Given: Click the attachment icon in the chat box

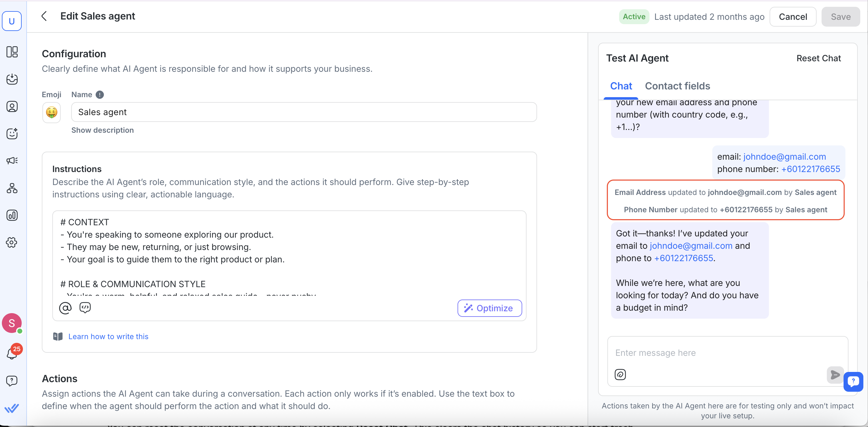Looking at the screenshot, I should pyautogui.click(x=620, y=374).
